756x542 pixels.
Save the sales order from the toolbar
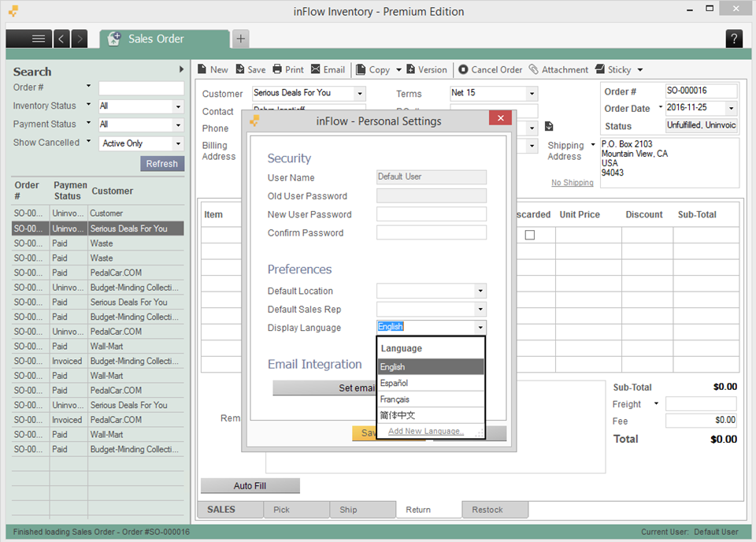pyautogui.click(x=250, y=69)
